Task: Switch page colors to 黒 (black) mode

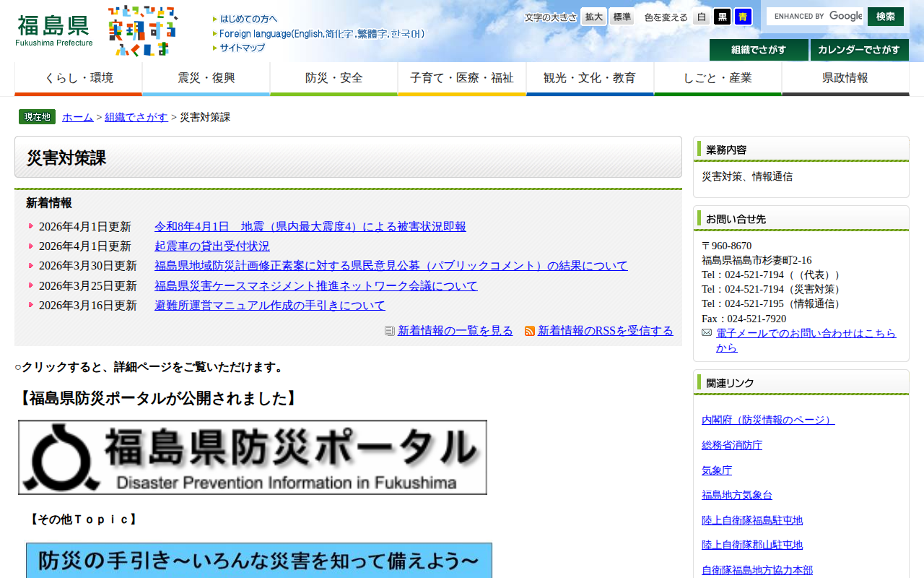Action: click(x=722, y=17)
